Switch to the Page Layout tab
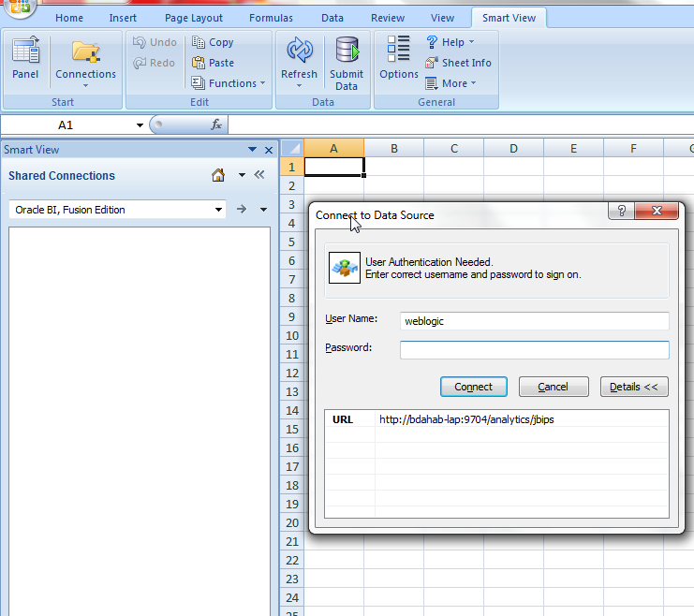This screenshot has height=616, width=694. 194,18
